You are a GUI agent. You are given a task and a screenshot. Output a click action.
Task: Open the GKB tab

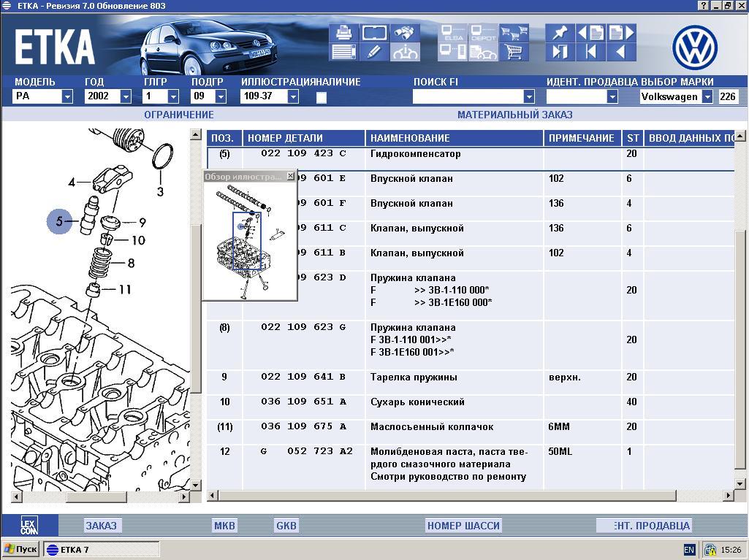click(x=286, y=526)
